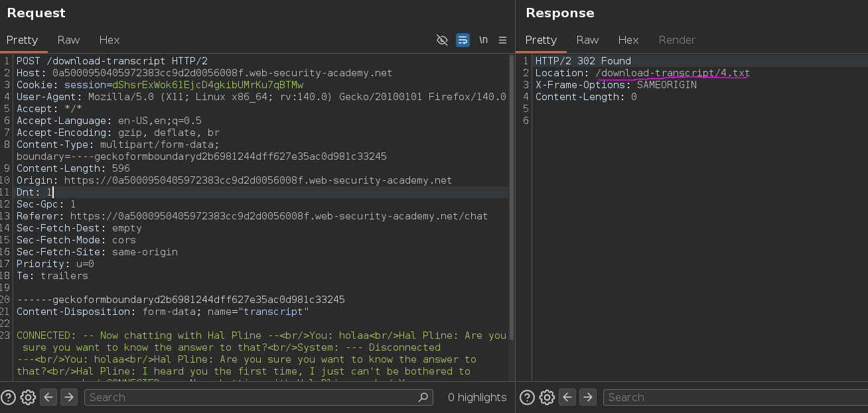Viewport: 868px width, 413px height.
Task: Go to previous match in Request search
Action: (48, 397)
